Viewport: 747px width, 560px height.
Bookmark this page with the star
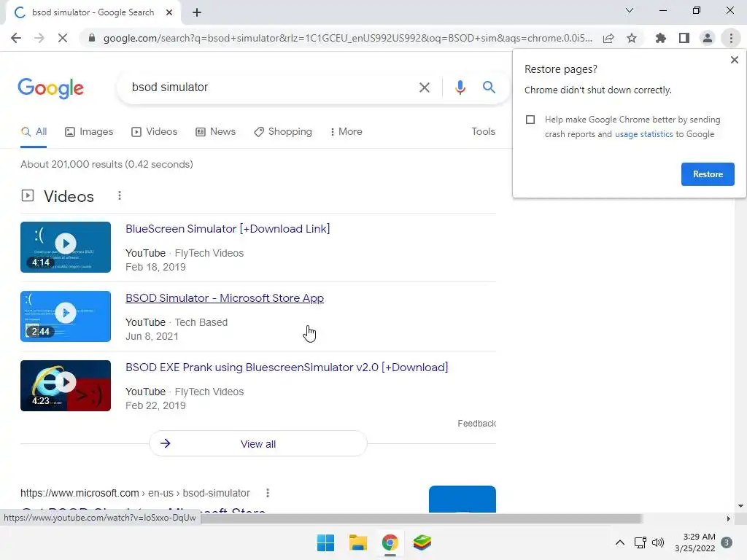click(632, 38)
